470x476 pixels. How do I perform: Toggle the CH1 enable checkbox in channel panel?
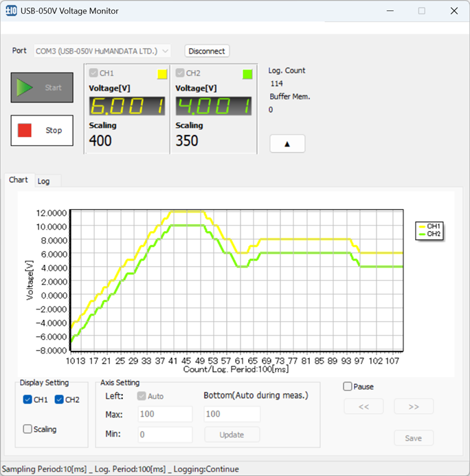pos(93,73)
